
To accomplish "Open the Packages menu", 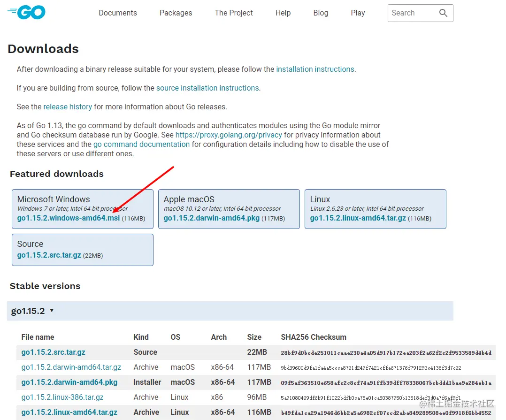I will point(176,13).
